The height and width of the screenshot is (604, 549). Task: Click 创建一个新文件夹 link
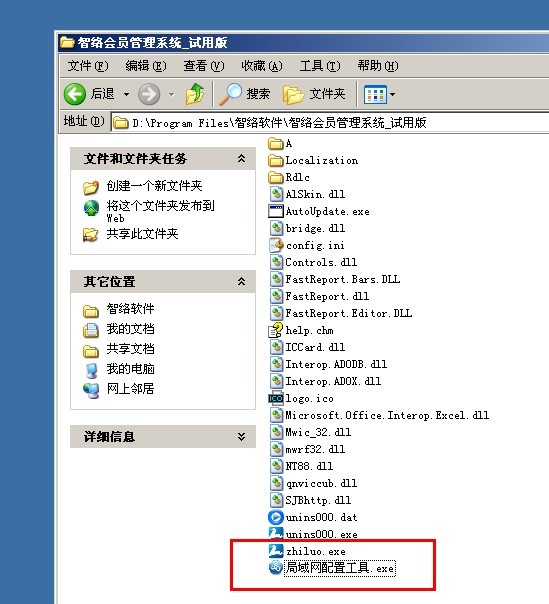(x=154, y=186)
